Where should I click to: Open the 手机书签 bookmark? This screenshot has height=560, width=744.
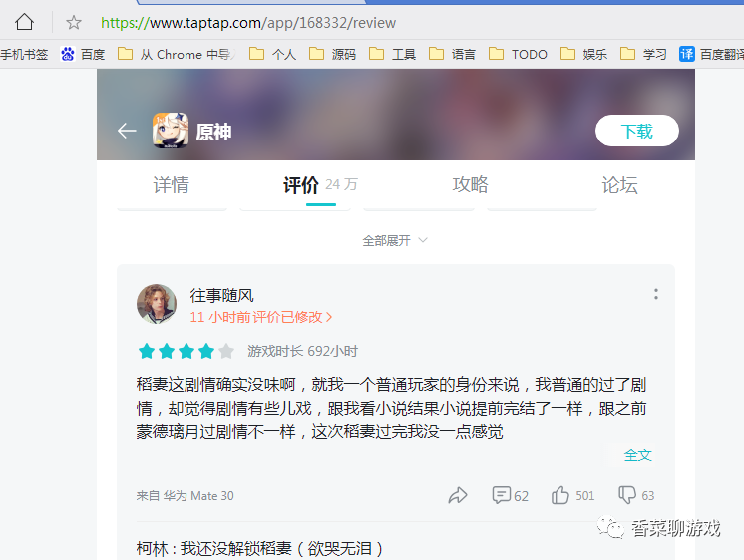(x=24, y=55)
